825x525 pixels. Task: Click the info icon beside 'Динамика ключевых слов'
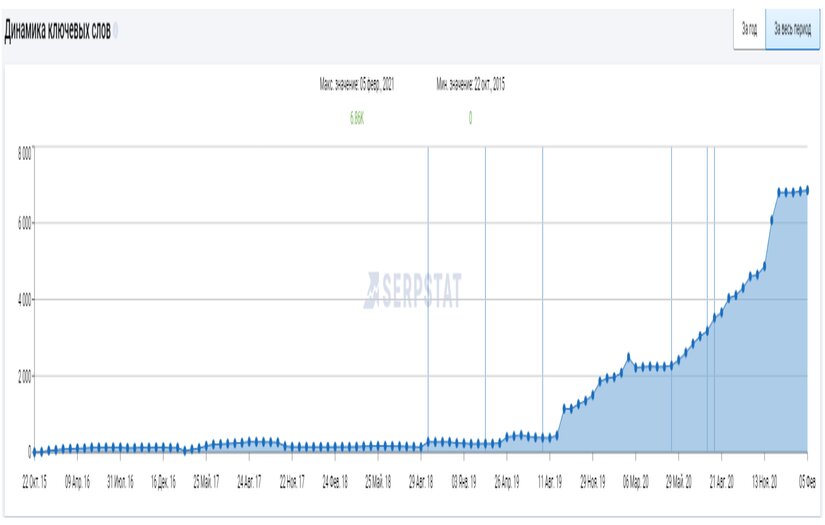click(x=115, y=31)
